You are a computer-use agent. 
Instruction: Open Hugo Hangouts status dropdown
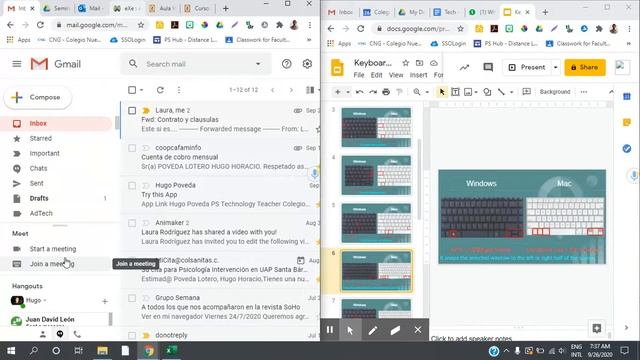[x=44, y=300]
